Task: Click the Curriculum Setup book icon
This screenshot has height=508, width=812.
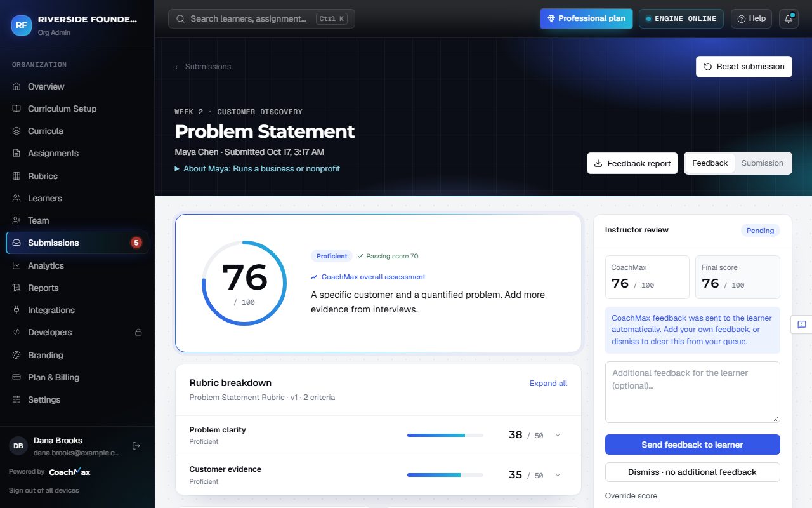Action: [x=16, y=109]
